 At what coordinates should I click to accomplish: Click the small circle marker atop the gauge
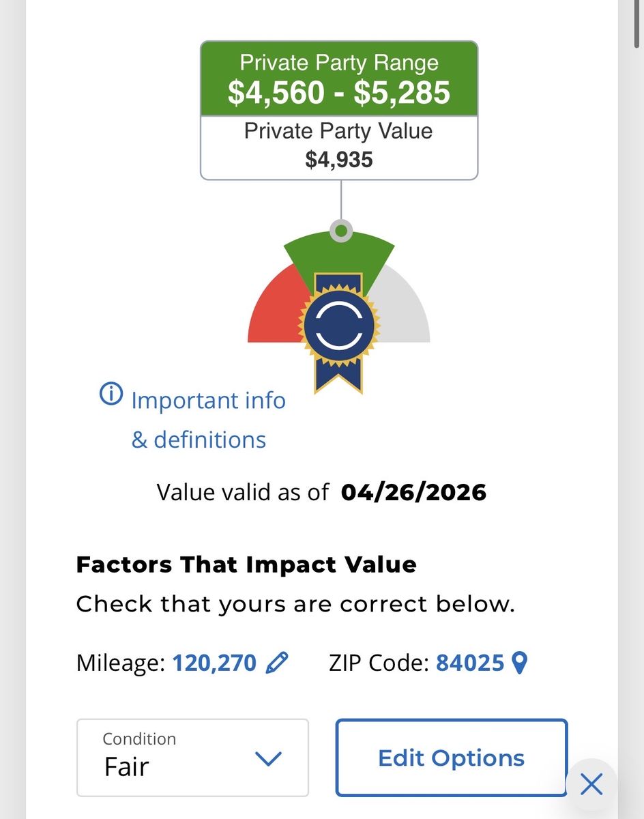pos(340,231)
